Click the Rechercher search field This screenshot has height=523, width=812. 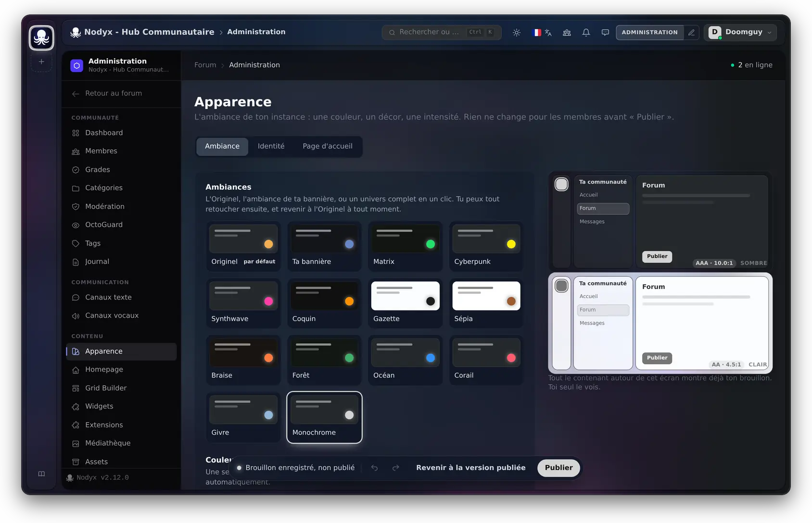[442, 32]
